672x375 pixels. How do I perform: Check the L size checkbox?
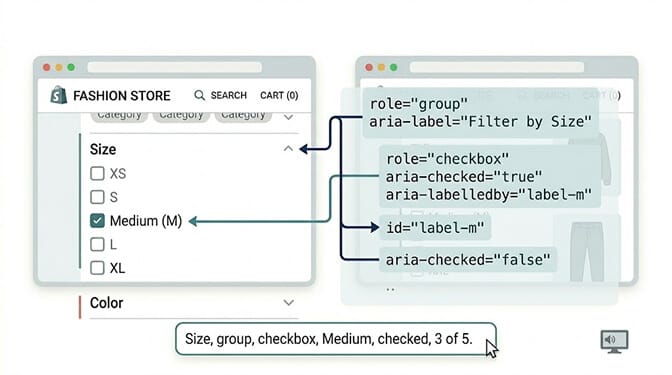(x=97, y=244)
